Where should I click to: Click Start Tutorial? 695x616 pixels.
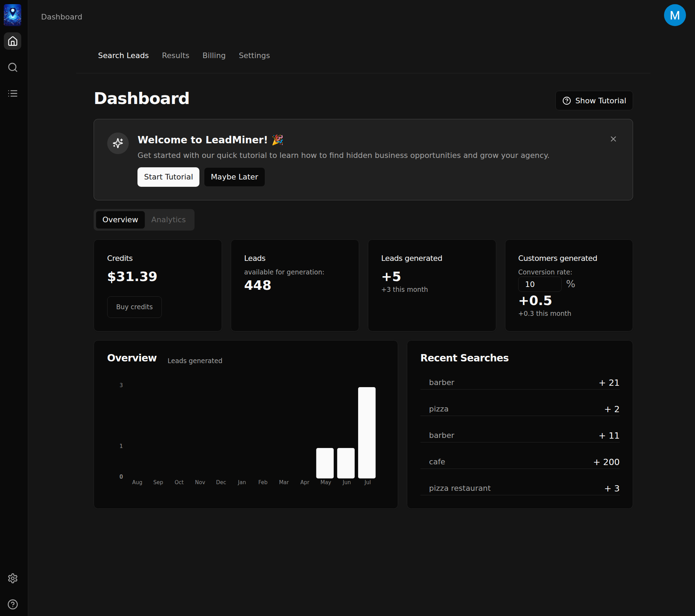point(168,177)
